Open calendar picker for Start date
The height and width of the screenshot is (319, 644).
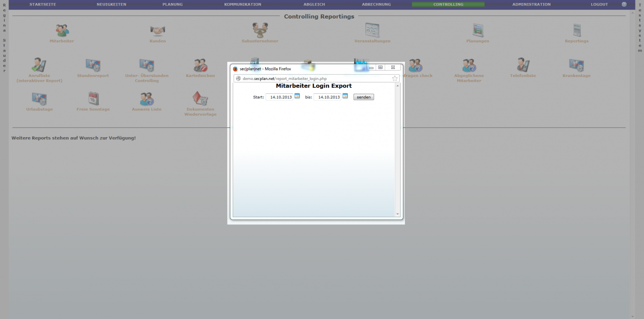pyautogui.click(x=297, y=96)
